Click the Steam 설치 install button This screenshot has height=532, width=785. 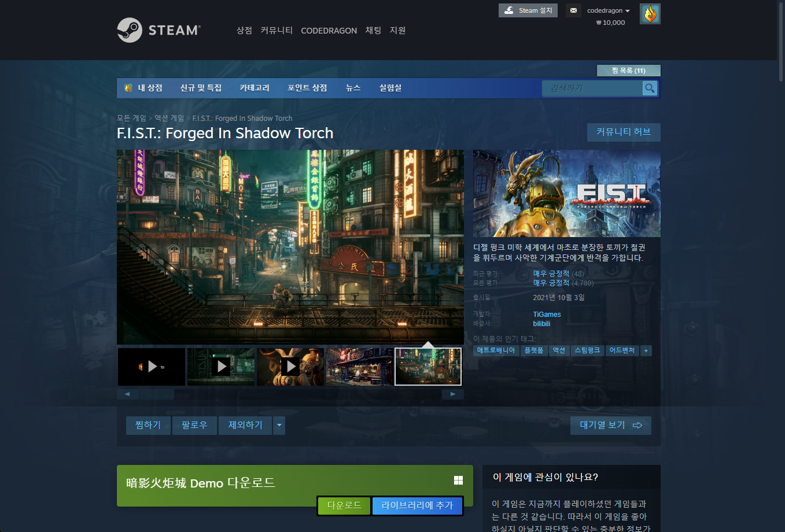click(x=528, y=10)
